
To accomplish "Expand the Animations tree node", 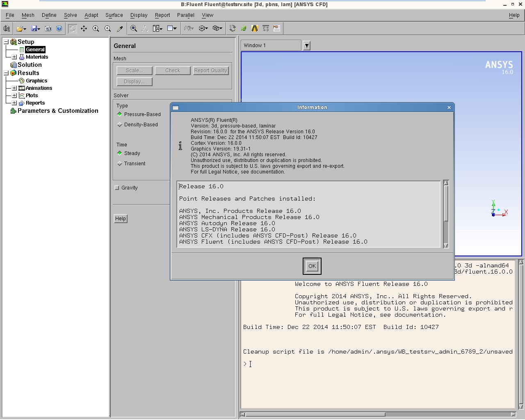I will point(14,88).
